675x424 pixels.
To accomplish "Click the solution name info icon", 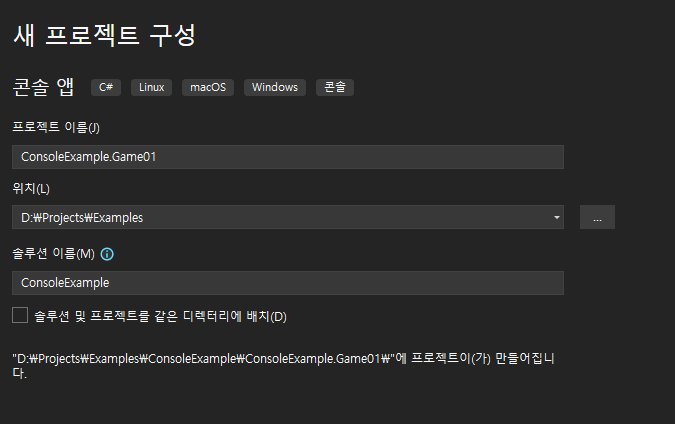I will (107, 254).
